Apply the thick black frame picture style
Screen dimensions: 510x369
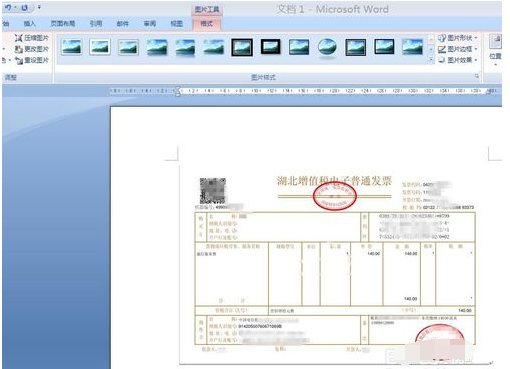coord(270,47)
